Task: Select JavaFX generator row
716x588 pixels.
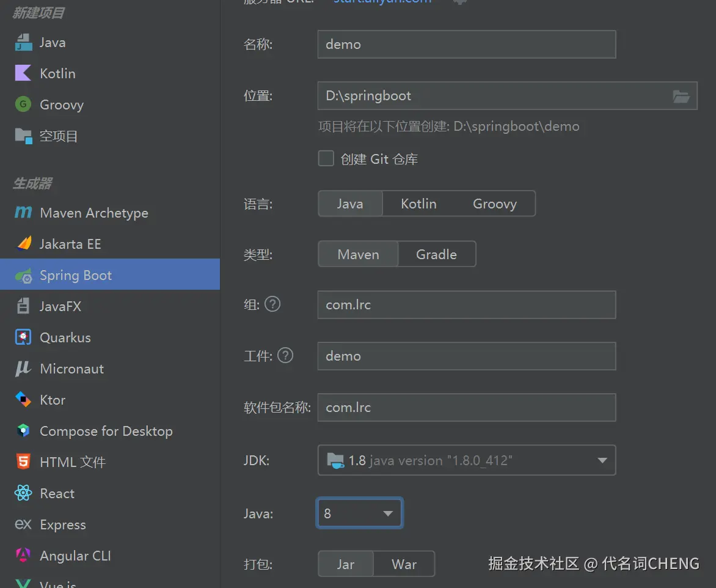Action: [x=109, y=306]
